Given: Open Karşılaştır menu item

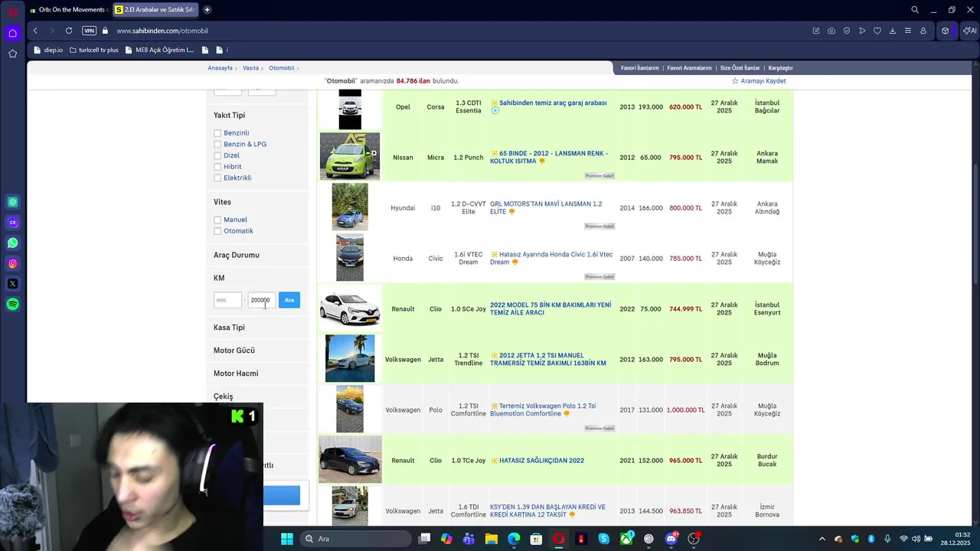Looking at the screenshot, I should click(780, 68).
